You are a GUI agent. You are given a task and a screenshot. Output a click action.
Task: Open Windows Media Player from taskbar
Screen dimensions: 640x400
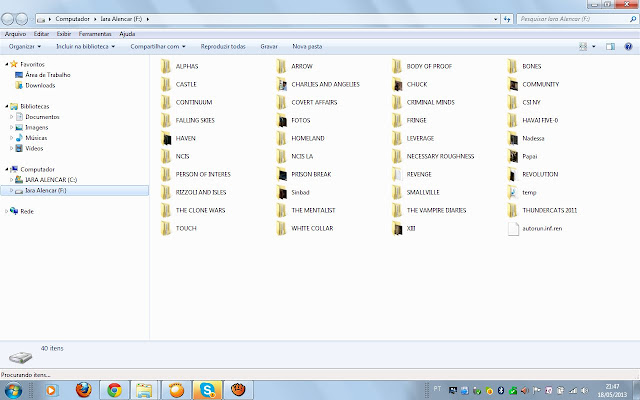pos(52,391)
